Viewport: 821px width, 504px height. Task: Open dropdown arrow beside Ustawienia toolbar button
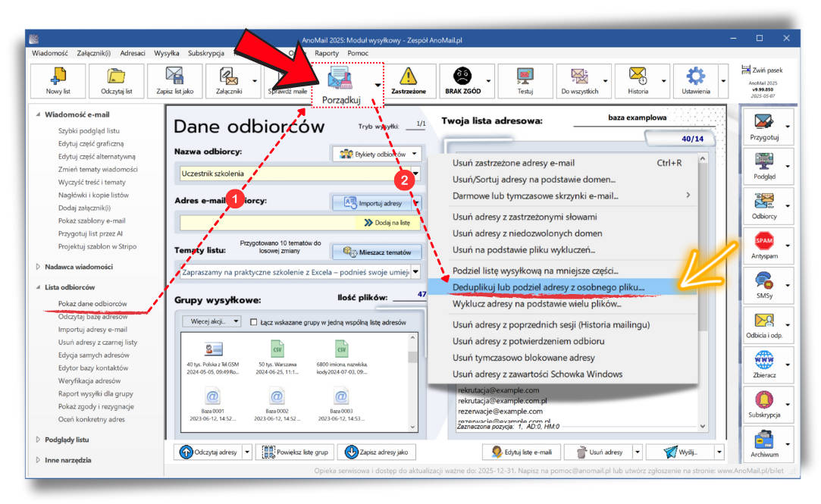coord(723,81)
